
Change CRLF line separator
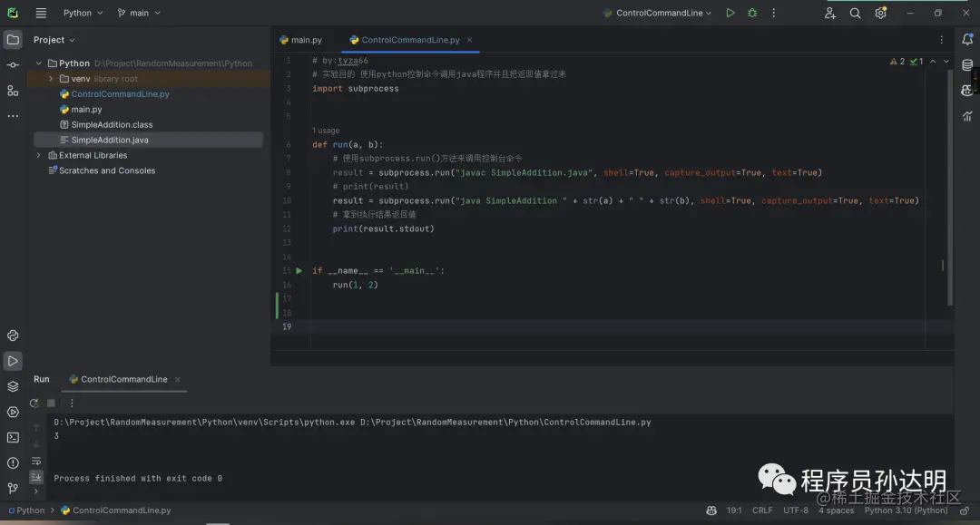coord(762,510)
